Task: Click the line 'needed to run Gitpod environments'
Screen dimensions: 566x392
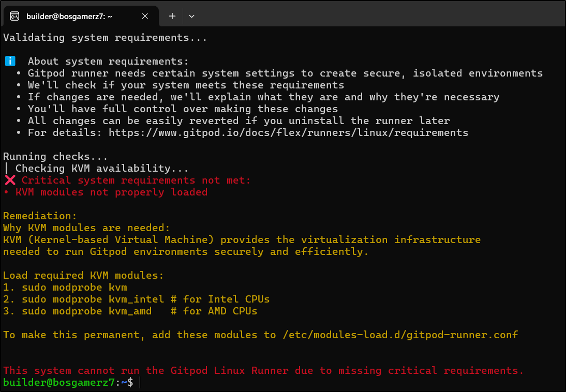Action: click(186, 251)
